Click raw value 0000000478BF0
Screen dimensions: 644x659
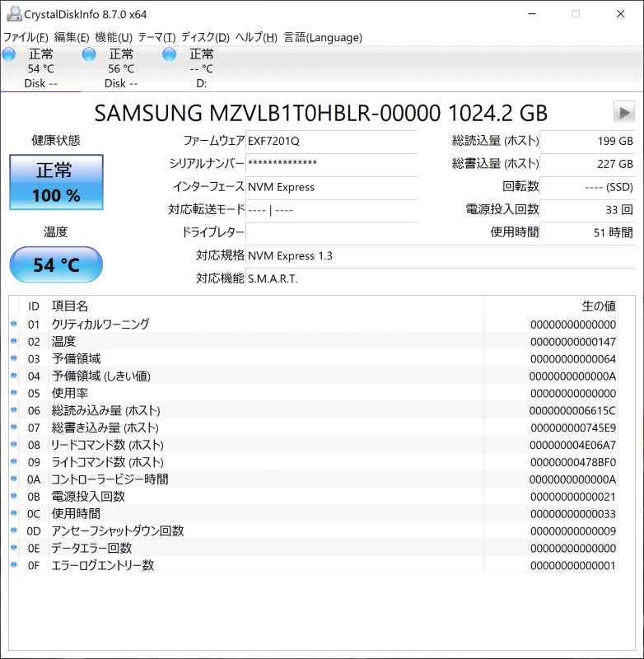coord(573,462)
